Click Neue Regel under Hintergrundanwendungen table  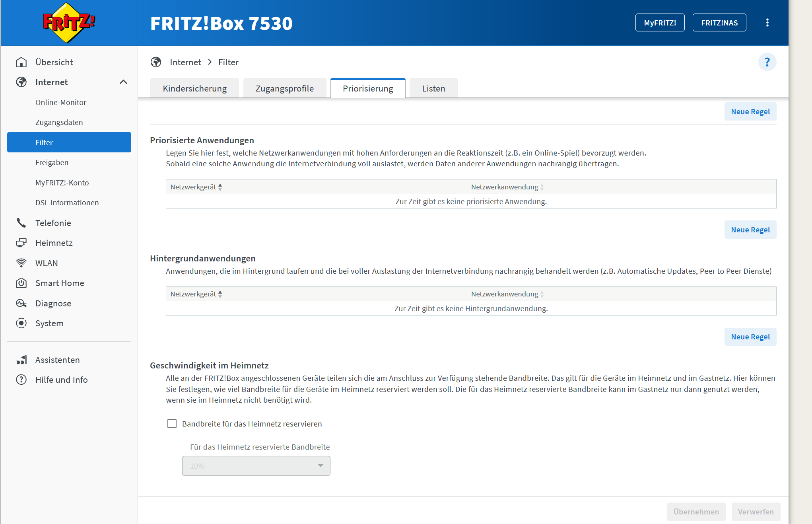pyautogui.click(x=750, y=337)
